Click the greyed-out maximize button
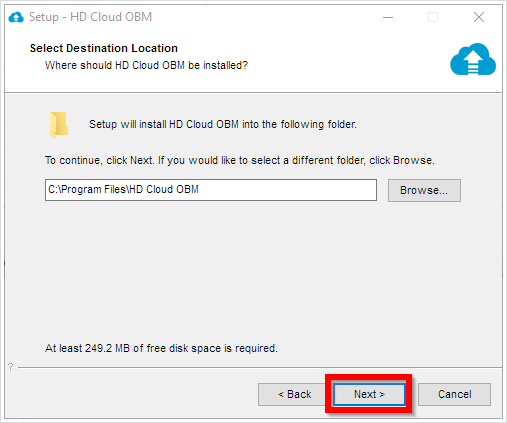Viewport: 507px width, 423px height. point(433,17)
